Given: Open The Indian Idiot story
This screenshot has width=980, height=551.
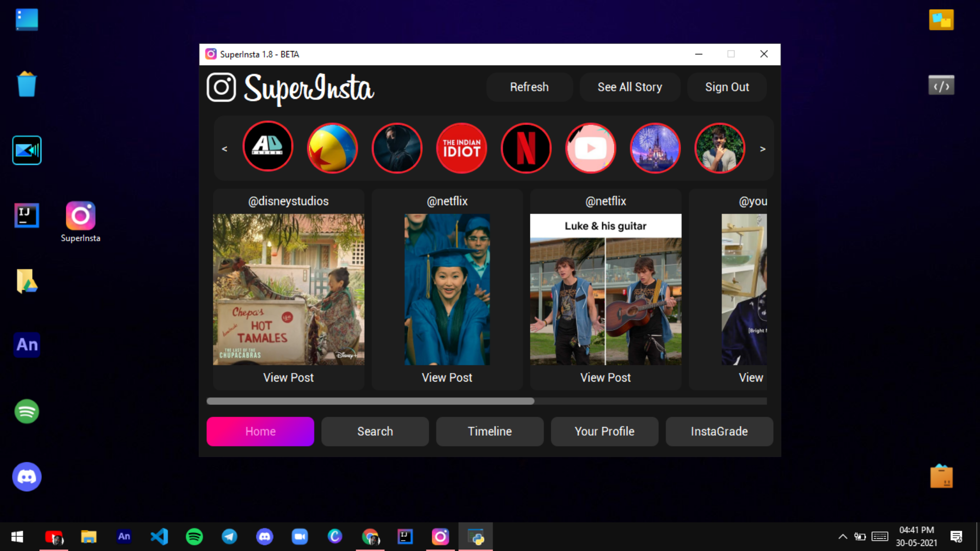Looking at the screenshot, I should point(461,148).
